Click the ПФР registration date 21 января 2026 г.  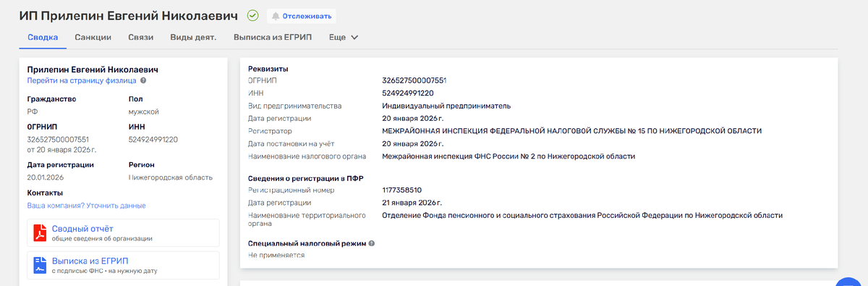(412, 203)
